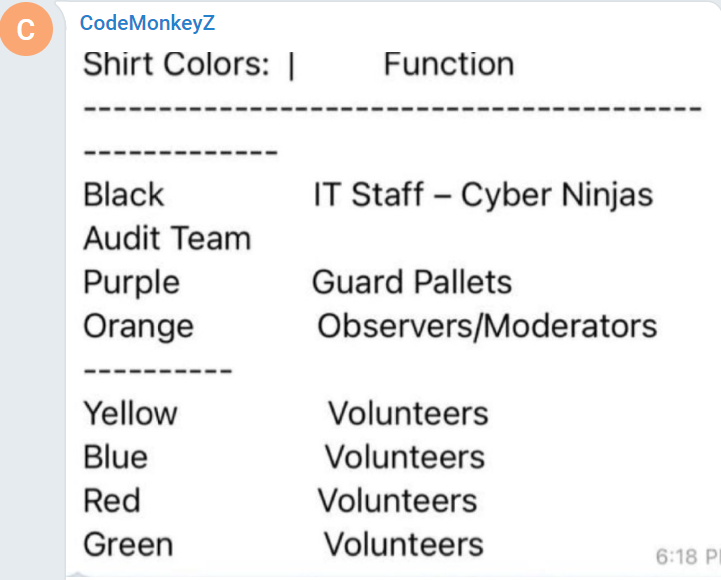Select the word "Red"
Screen dimensions: 721x580
(112, 500)
